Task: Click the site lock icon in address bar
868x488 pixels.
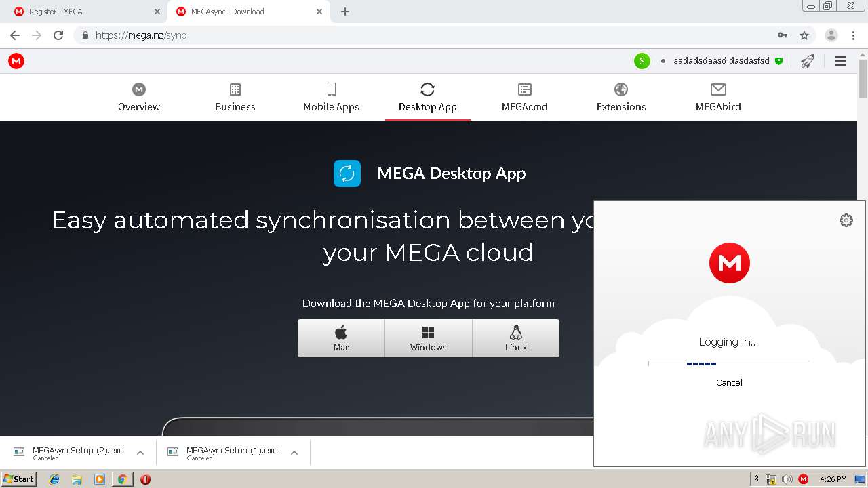Action: pyautogui.click(x=85, y=35)
